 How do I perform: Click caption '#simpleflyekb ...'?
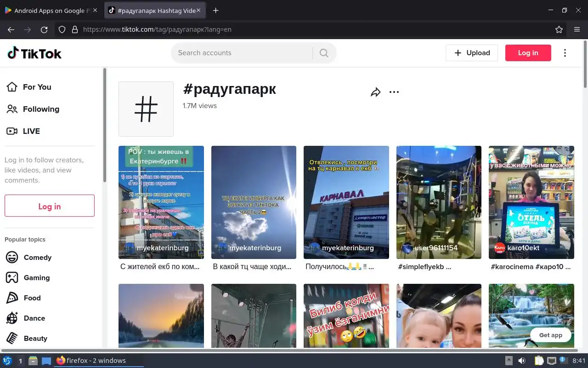point(424,267)
